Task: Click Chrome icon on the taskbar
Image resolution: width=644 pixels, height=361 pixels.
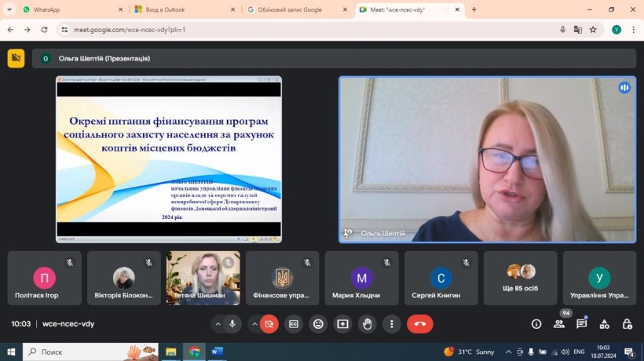Action: point(194,352)
